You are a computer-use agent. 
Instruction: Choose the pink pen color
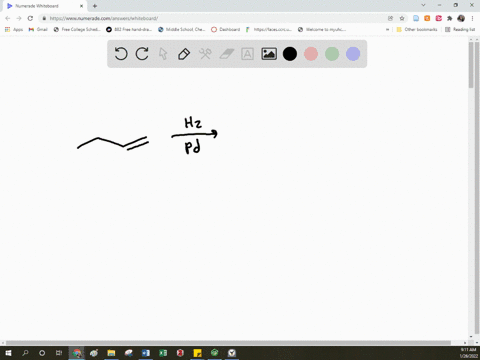click(311, 54)
